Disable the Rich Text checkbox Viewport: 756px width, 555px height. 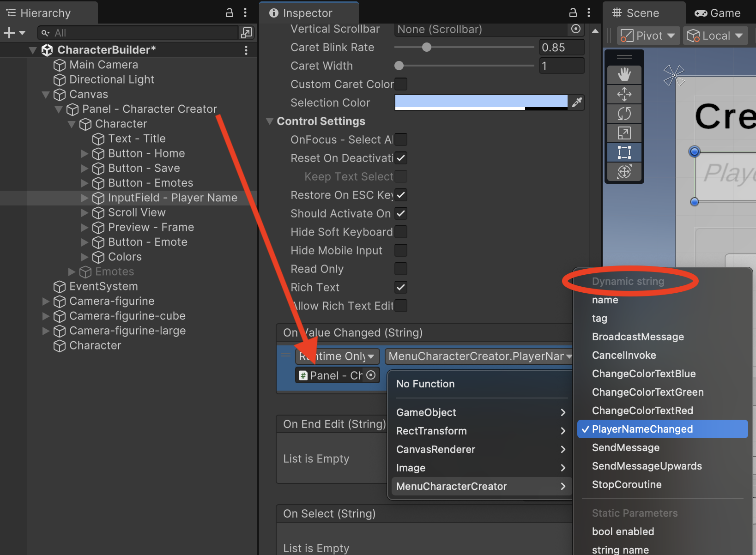pyautogui.click(x=401, y=287)
